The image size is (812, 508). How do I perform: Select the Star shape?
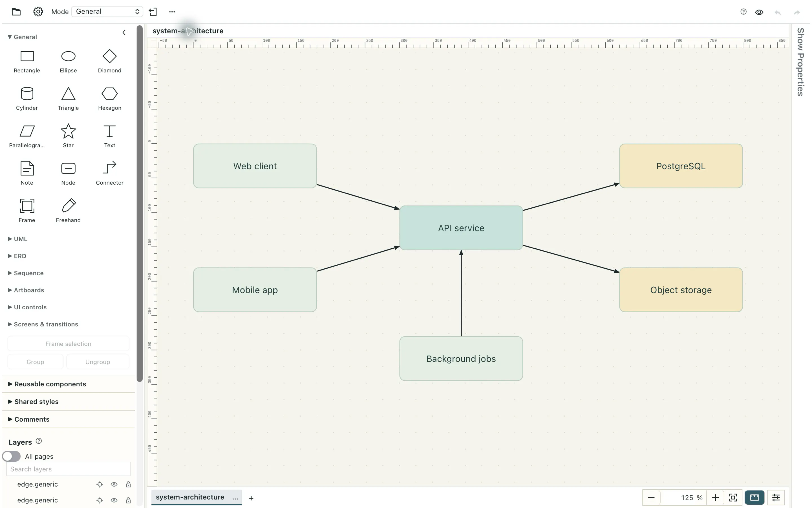pyautogui.click(x=68, y=136)
